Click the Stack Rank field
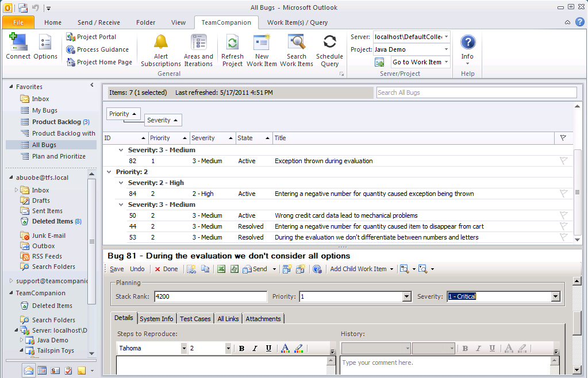The height and width of the screenshot is (378, 588). pos(210,296)
